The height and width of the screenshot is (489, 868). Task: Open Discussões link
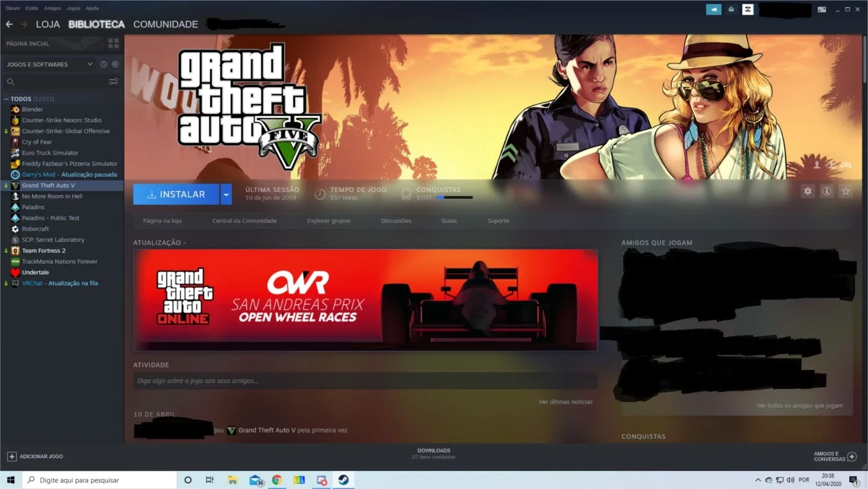tap(396, 221)
